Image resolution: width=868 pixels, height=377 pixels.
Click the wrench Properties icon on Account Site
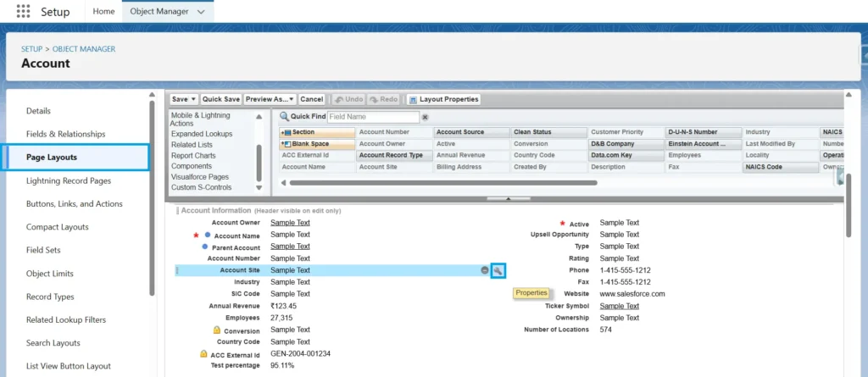pyautogui.click(x=498, y=270)
